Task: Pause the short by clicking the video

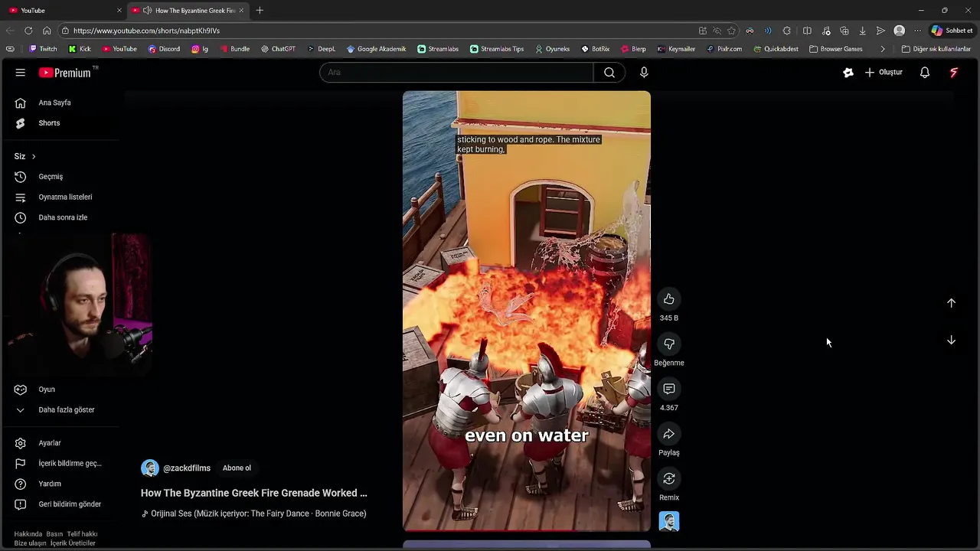Action: (x=527, y=311)
